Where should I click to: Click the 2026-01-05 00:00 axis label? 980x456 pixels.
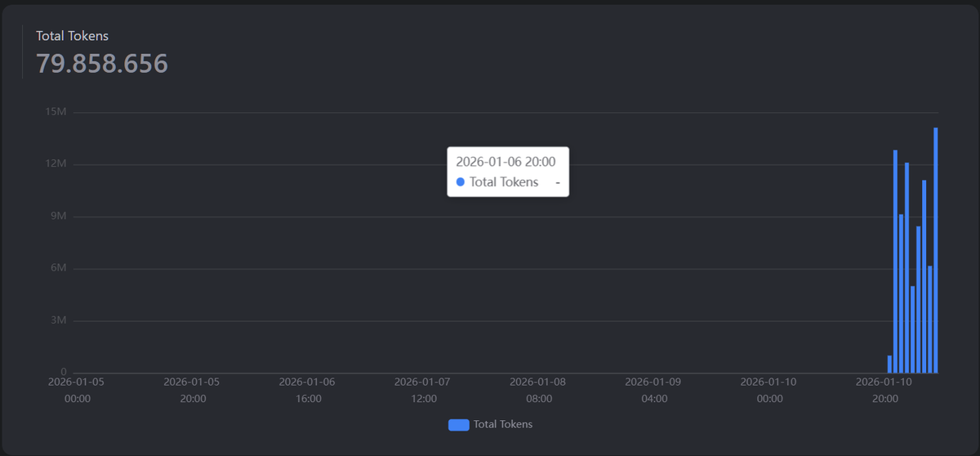77,390
